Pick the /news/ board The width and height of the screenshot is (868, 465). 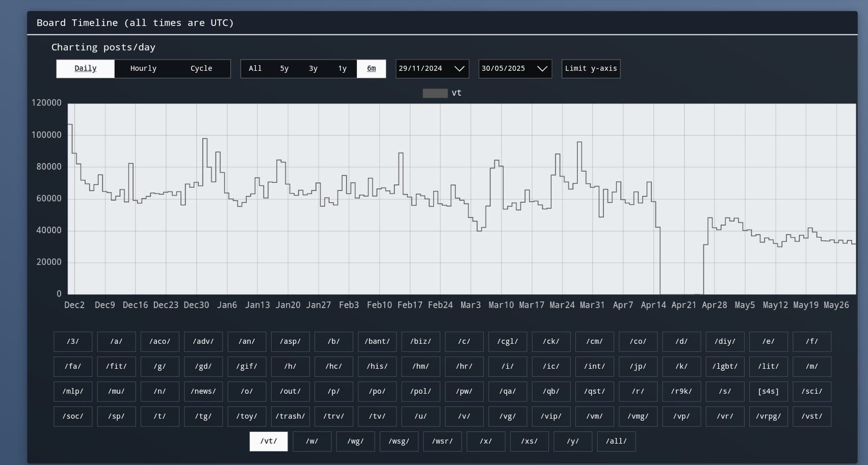[x=203, y=392]
